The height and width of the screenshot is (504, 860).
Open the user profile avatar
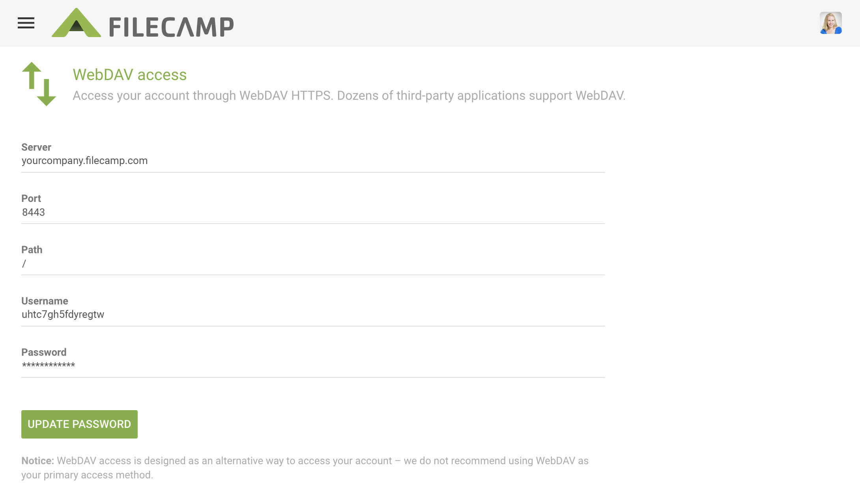(x=830, y=23)
